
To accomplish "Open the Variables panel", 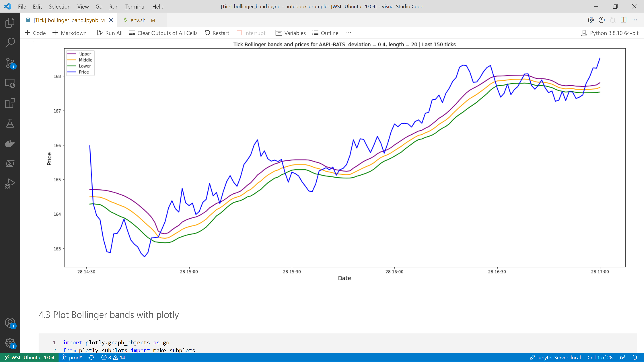I will click(290, 33).
